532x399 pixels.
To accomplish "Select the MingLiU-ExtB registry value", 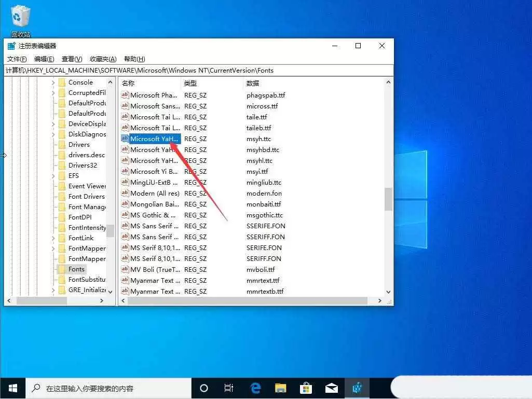I will [153, 182].
